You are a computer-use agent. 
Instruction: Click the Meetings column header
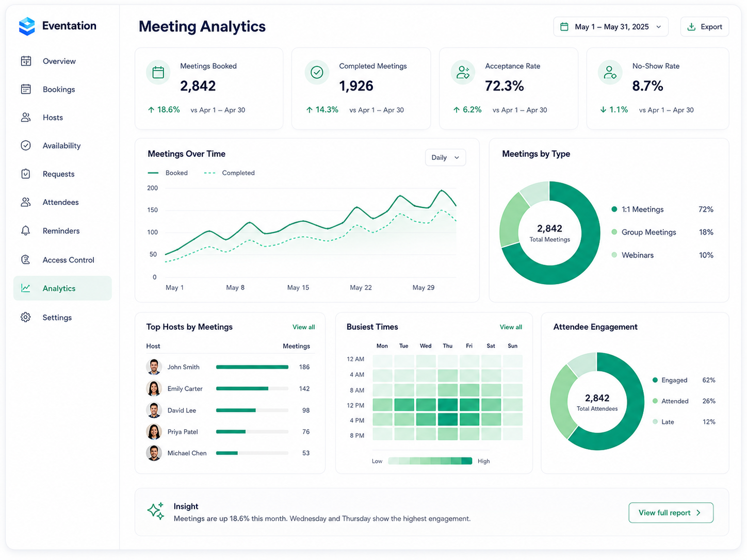pos(296,346)
